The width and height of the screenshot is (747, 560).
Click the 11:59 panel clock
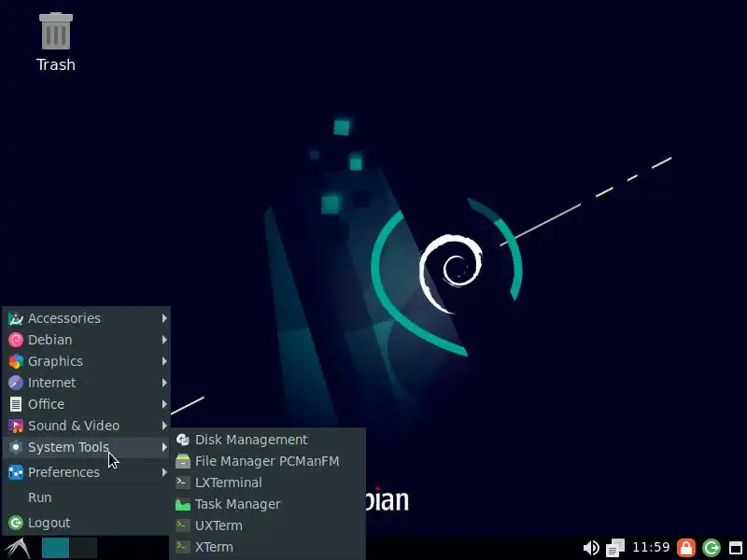click(x=651, y=547)
